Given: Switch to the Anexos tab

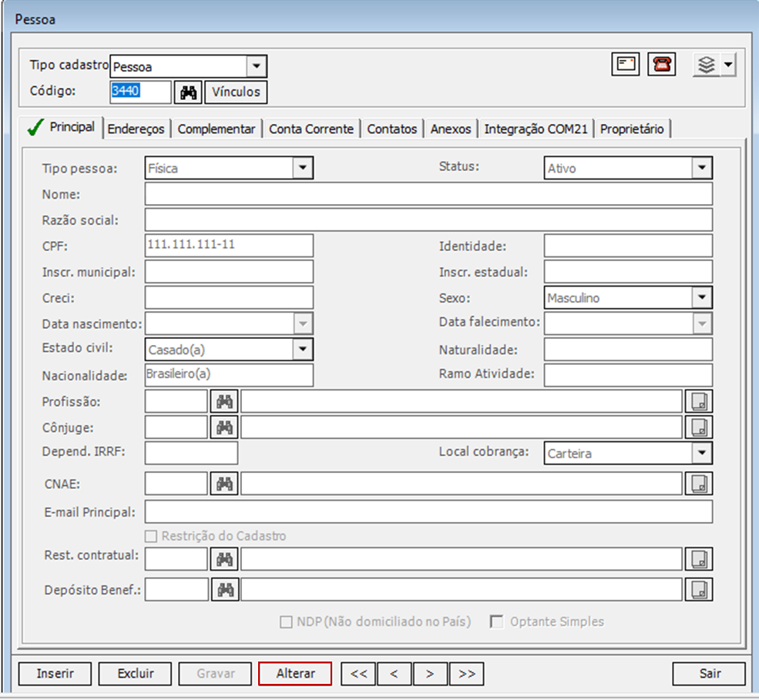Looking at the screenshot, I should (x=451, y=129).
